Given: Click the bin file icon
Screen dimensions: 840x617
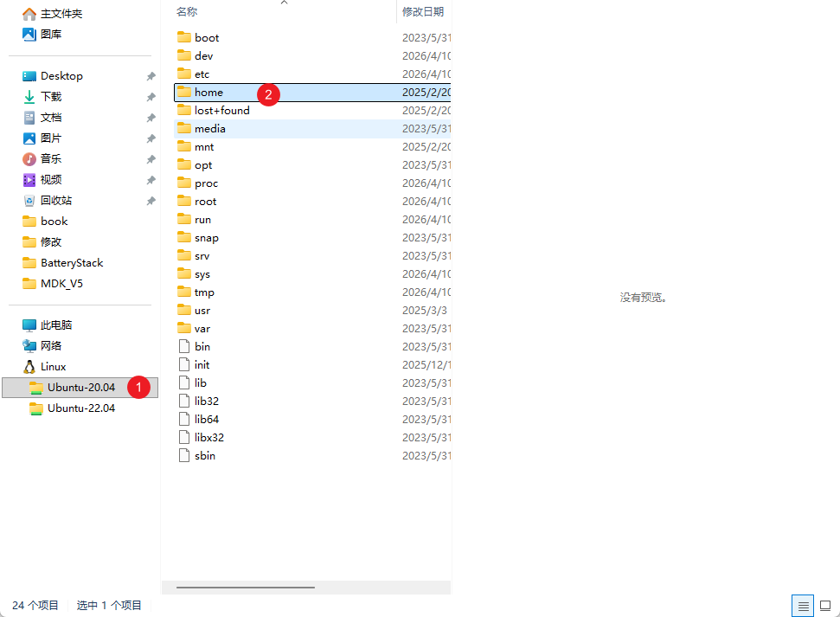Looking at the screenshot, I should point(183,346).
